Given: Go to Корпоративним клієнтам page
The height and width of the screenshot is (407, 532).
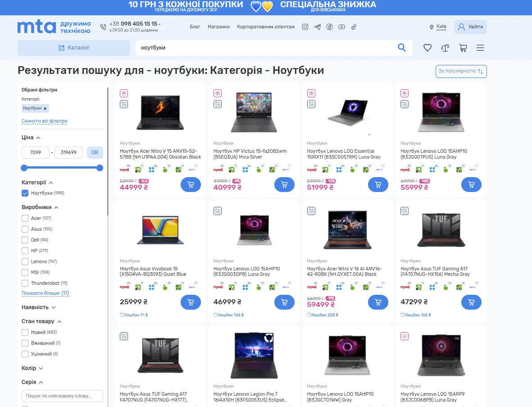Looking at the screenshot, I should click(x=266, y=27).
